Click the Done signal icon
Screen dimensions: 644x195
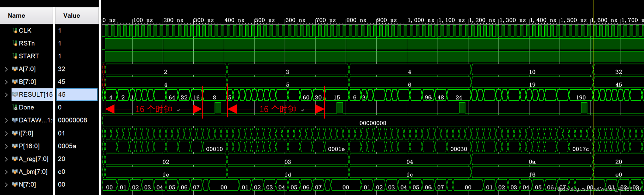click(x=15, y=107)
